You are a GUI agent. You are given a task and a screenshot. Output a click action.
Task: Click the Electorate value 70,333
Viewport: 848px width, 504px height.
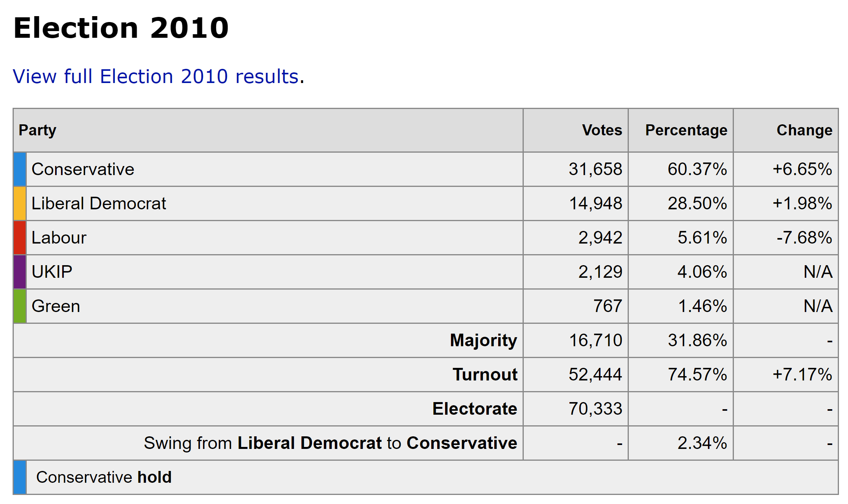click(x=595, y=409)
